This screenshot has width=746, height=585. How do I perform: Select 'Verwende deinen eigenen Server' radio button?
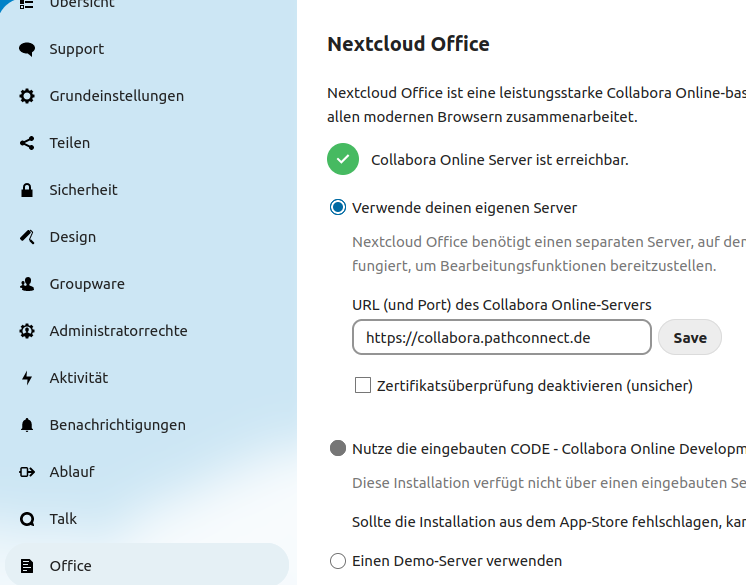pos(338,207)
